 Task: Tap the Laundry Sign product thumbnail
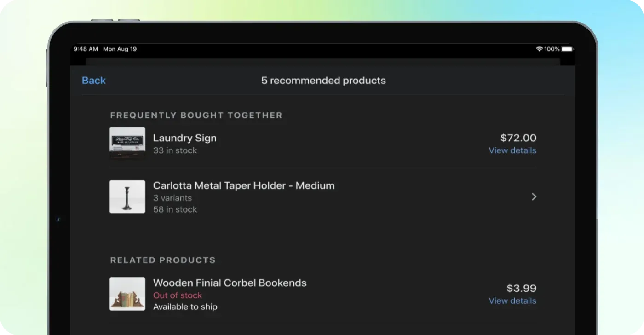(x=127, y=143)
